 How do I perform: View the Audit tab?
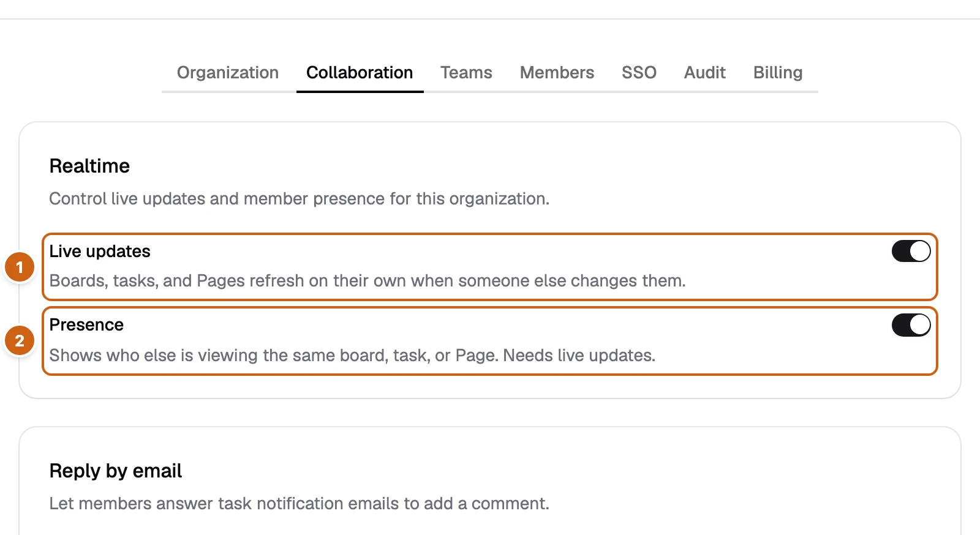pos(704,73)
